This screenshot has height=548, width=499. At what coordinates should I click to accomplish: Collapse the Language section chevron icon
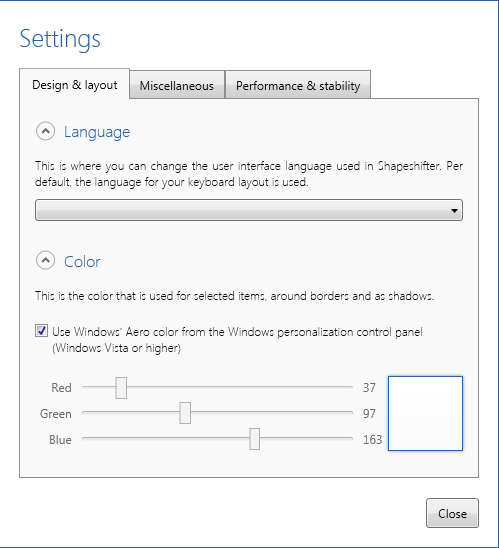point(45,131)
